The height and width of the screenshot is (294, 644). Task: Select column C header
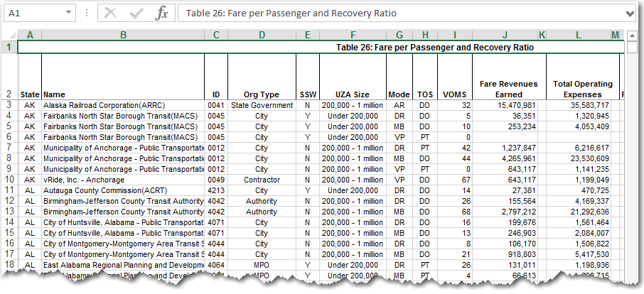coord(216,36)
